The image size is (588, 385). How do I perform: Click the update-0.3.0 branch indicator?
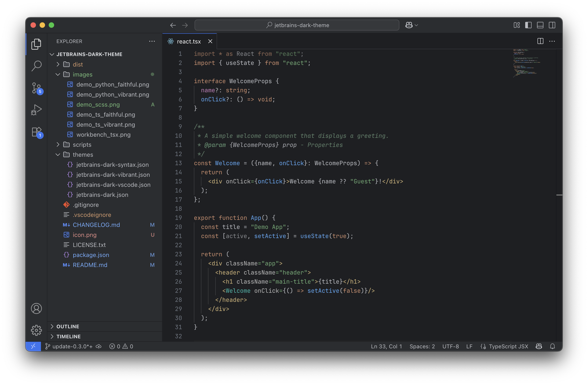(x=69, y=346)
